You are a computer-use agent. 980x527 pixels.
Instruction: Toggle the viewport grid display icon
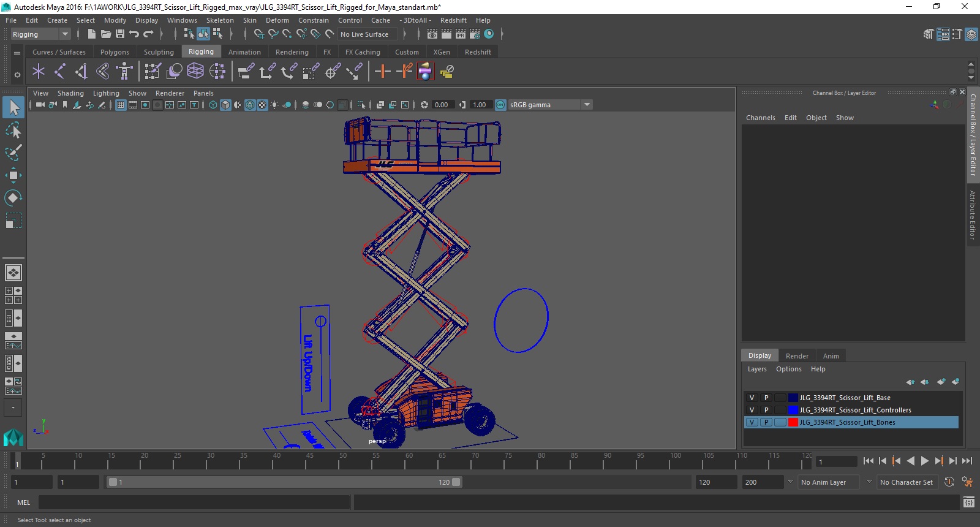pos(121,105)
